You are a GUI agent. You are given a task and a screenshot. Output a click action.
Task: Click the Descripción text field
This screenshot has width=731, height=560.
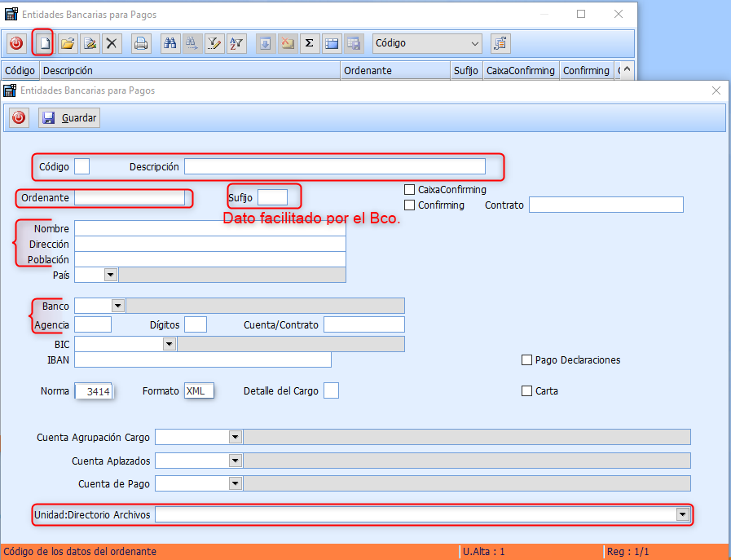(x=334, y=166)
